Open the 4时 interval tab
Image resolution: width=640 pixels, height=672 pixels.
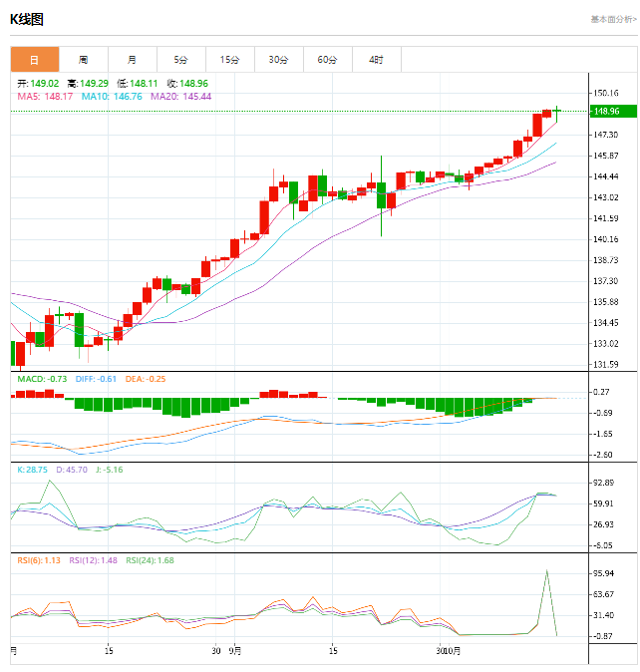pos(377,60)
